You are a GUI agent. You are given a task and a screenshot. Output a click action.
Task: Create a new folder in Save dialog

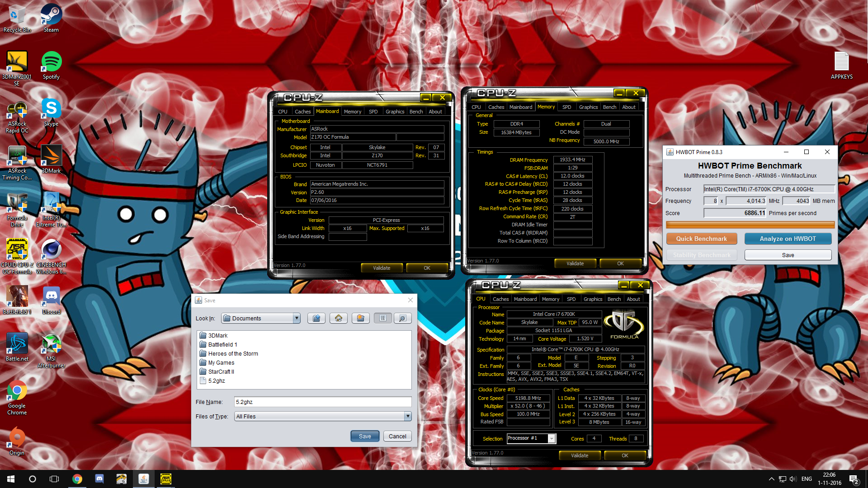click(360, 318)
